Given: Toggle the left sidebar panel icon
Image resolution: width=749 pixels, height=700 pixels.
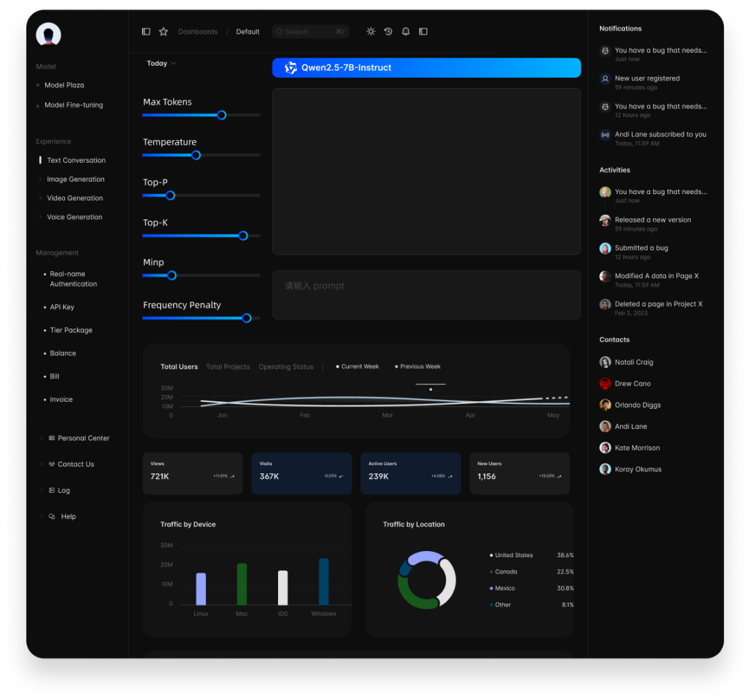Looking at the screenshot, I should [x=146, y=31].
